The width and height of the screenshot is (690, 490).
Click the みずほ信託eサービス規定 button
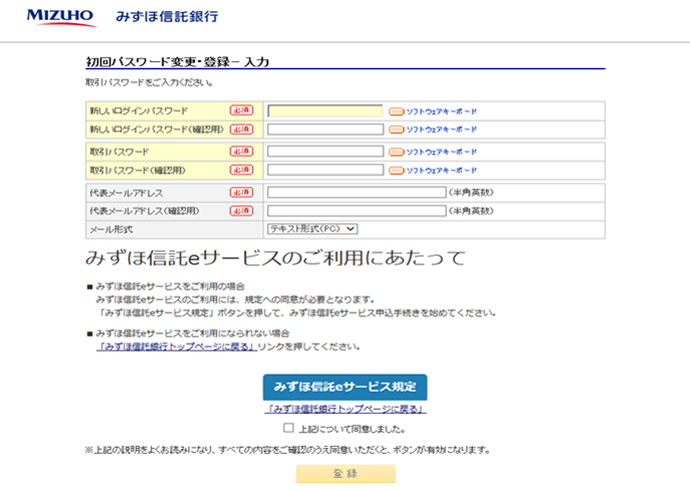pyautogui.click(x=345, y=387)
